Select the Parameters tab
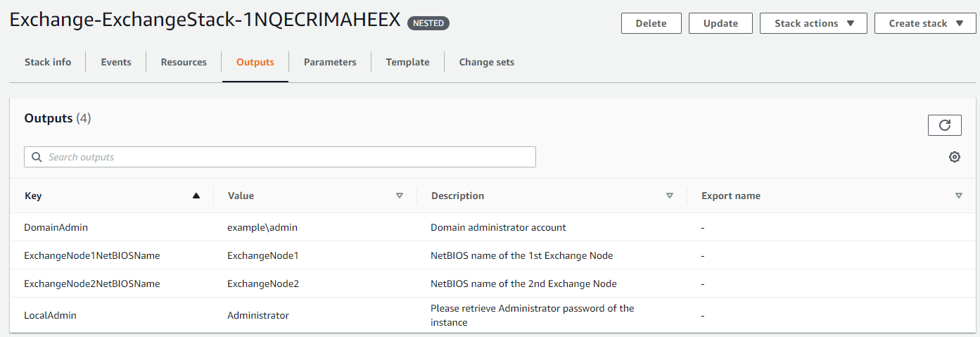The height and width of the screenshot is (337, 980). pyautogui.click(x=330, y=62)
